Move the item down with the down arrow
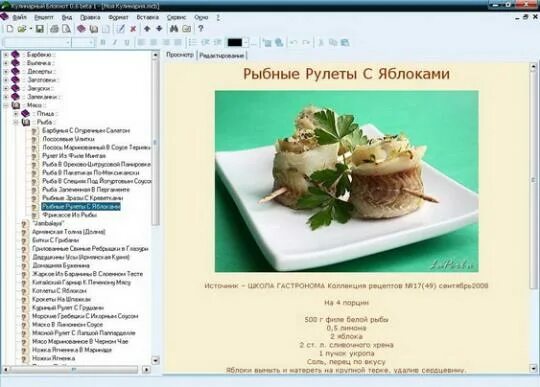 tap(159, 29)
